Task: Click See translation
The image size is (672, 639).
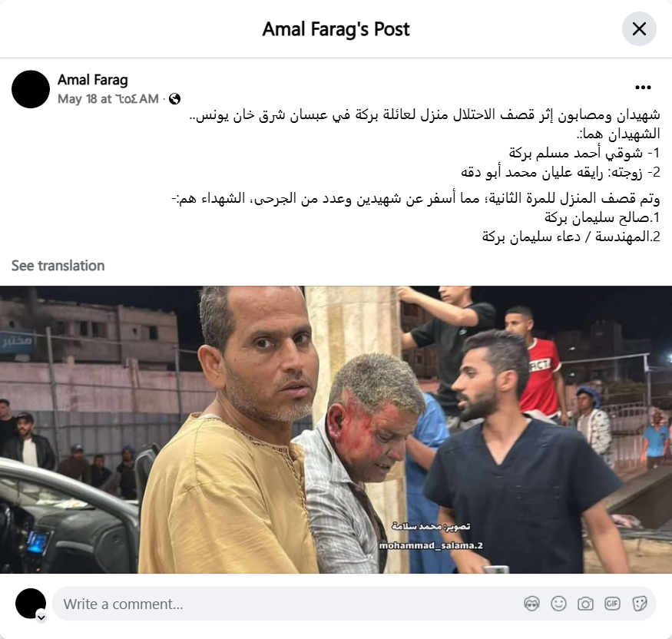Action: [58, 266]
